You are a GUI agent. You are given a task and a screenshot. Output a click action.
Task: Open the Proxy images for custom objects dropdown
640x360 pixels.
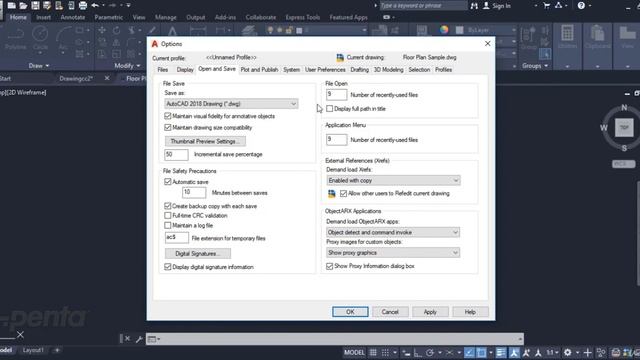tap(393, 253)
